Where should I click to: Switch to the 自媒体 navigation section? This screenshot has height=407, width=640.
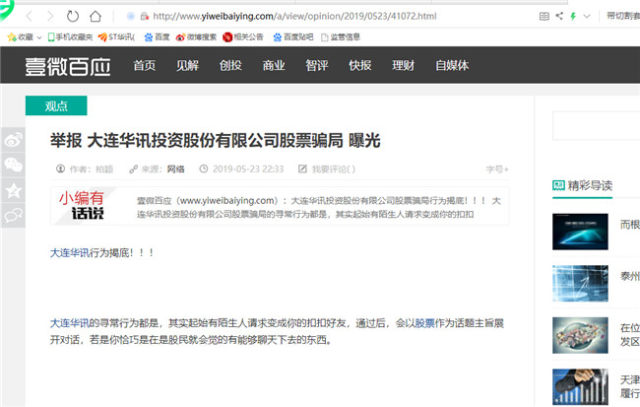pyautogui.click(x=452, y=65)
